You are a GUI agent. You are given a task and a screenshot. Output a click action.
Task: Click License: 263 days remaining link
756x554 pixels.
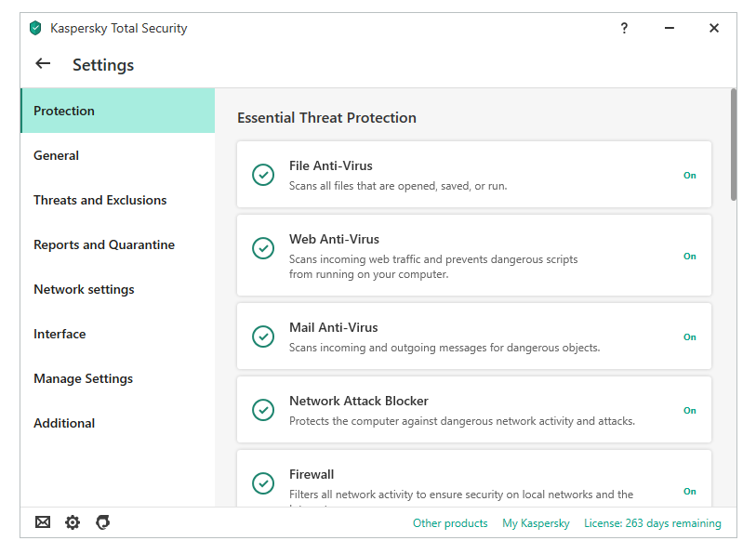pos(653,523)
